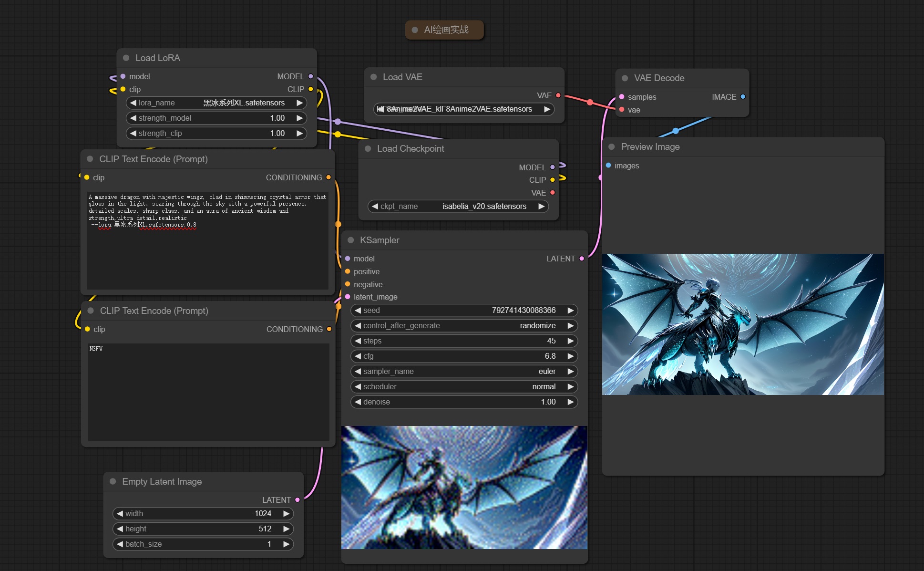Click the negative input socket on KSampler

348,284
